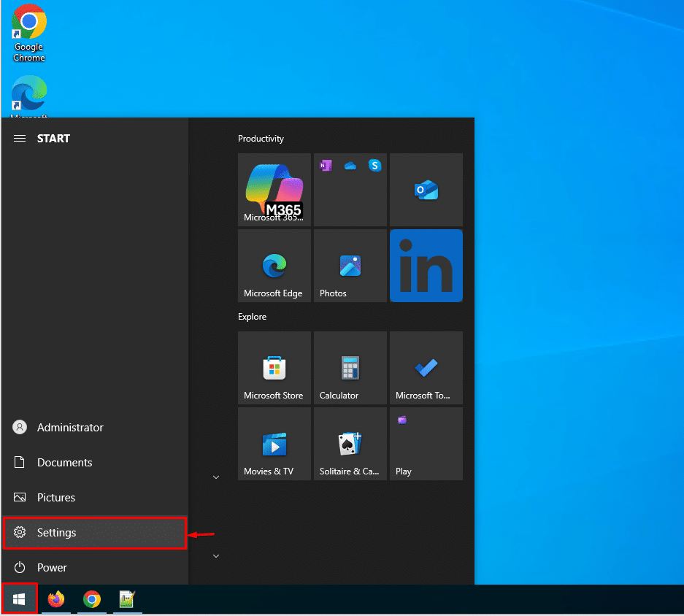Open the Microsoft 365 Copilot tile
Screen dimensions: 684x616
pyautogui.click(x=274, y=189)
